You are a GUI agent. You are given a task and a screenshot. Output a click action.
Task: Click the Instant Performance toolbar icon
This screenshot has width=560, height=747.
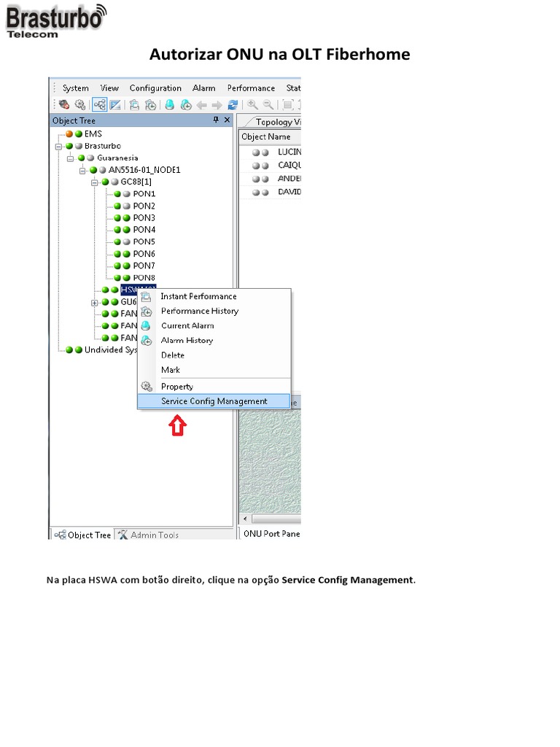(x=134, y=104)
